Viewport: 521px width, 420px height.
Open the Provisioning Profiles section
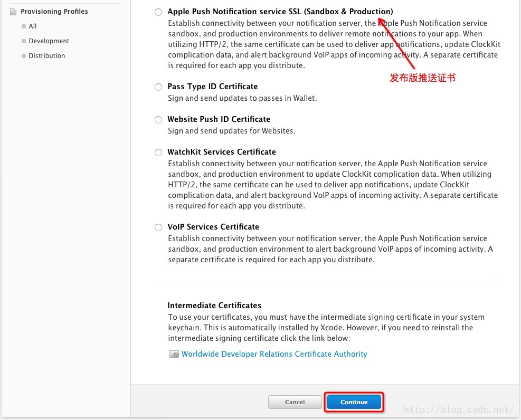[x=54, y=11]
